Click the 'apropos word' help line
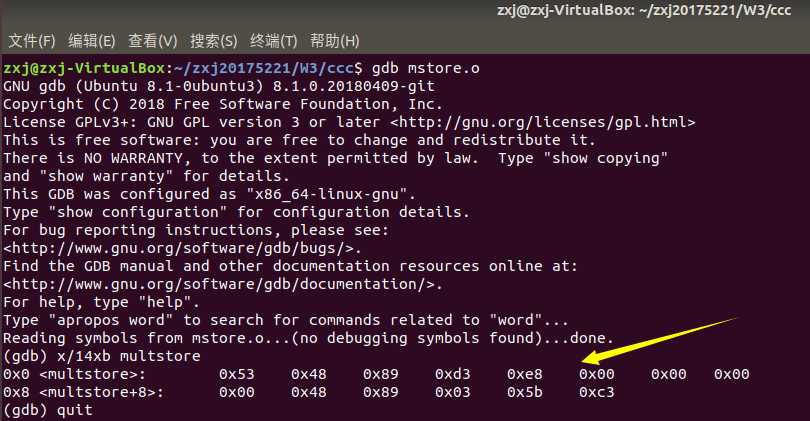Viewport: 810px width, 421px height. click(x=286, y=320)
